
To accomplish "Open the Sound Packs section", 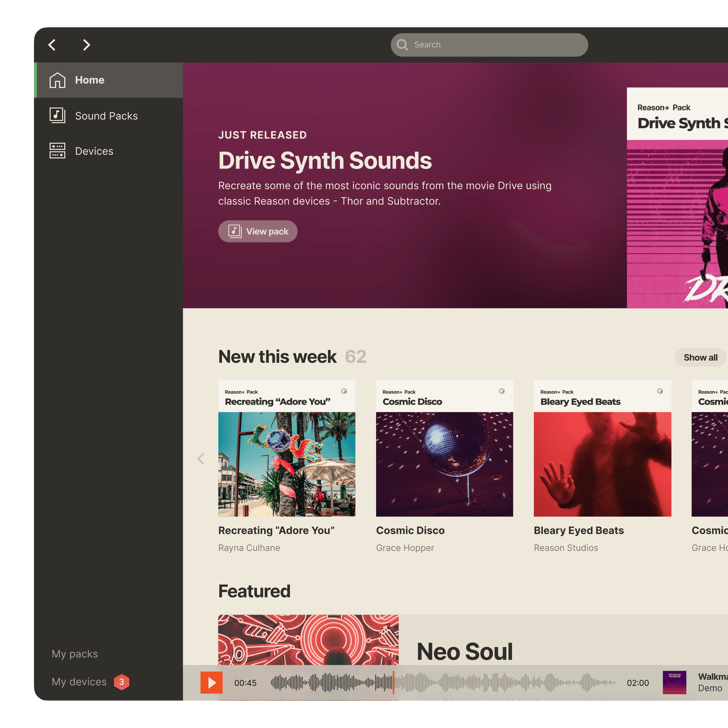I will [x=106, y=116].
